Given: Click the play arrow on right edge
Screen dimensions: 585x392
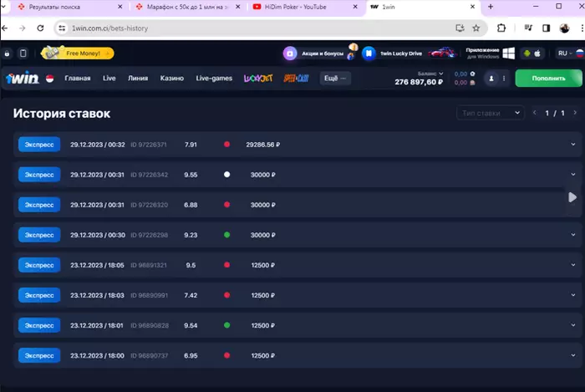Looking at the screenshot, I should click(x=572, y=197).
